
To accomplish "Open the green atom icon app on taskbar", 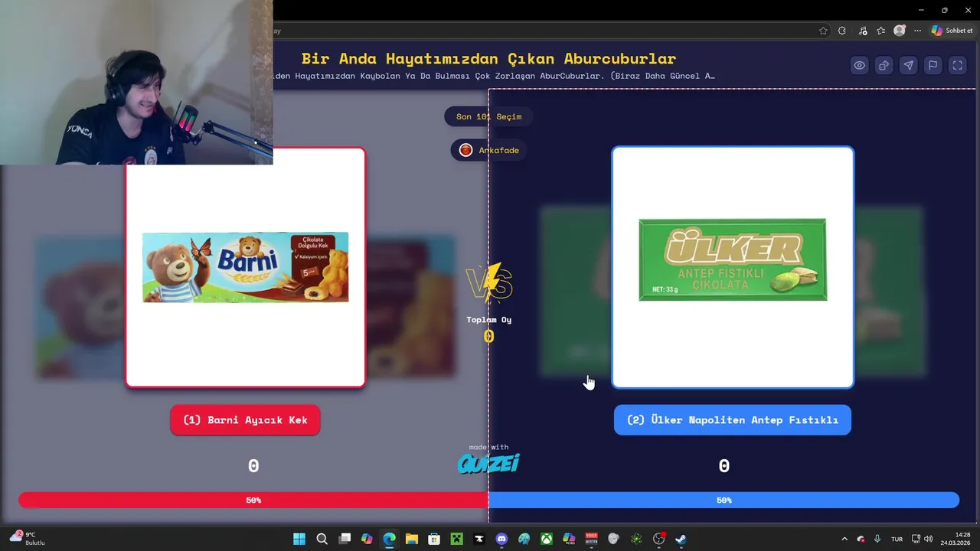I will coord(635,539).
